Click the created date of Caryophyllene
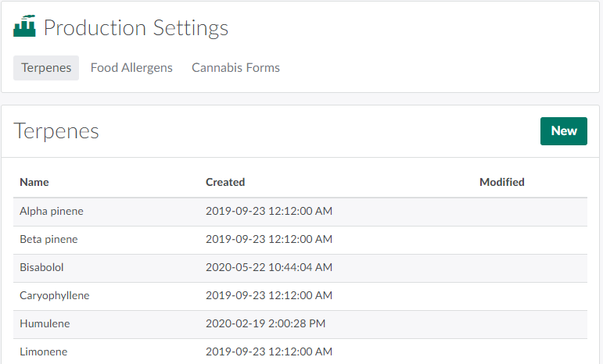 coord(269,295)
